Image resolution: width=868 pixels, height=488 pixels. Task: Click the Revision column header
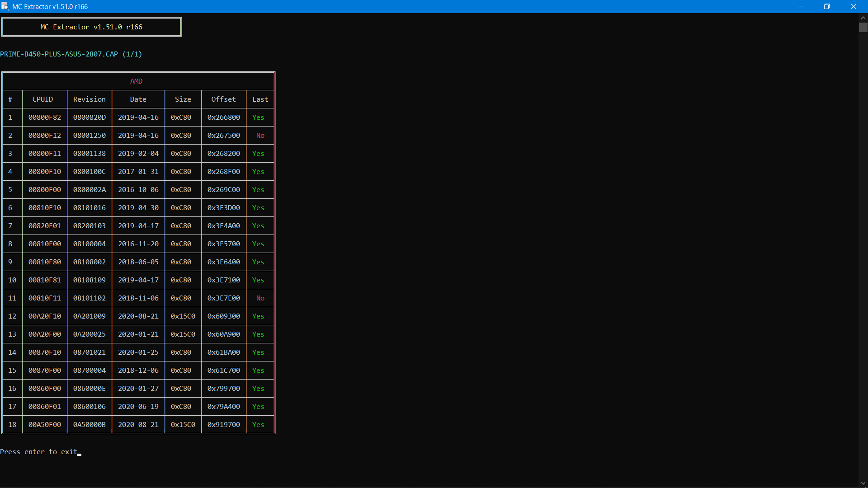(89, 99)
